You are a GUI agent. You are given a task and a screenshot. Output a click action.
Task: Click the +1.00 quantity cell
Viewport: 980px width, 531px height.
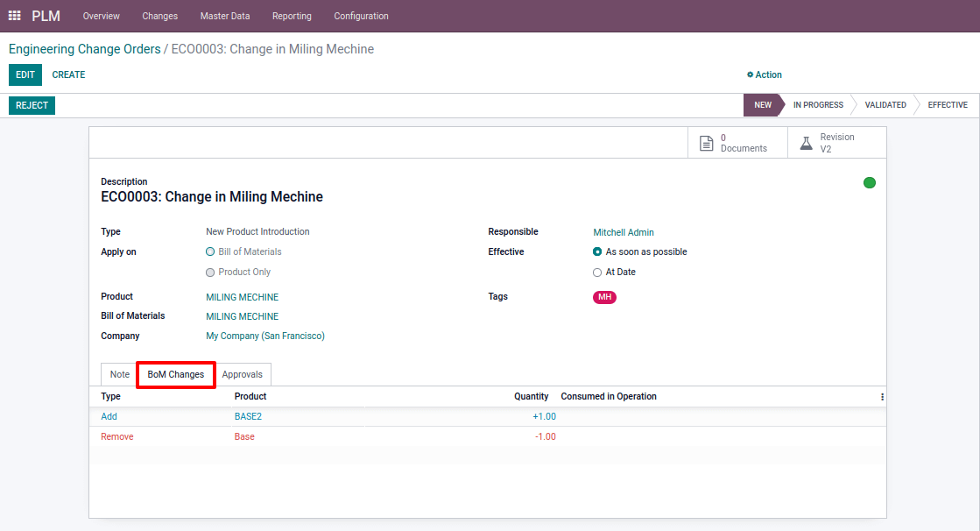pos(544,416)
